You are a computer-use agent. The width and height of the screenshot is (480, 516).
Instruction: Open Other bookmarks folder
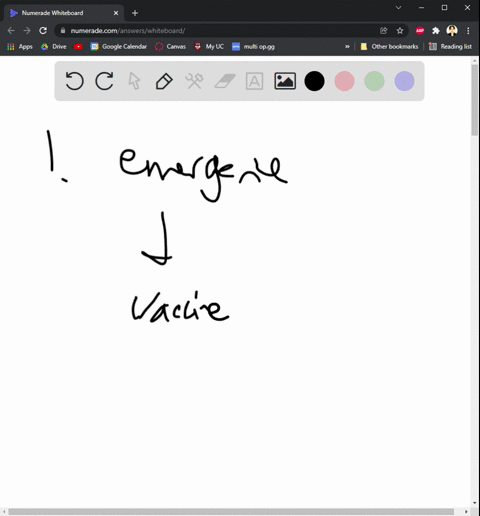tap(389, 47)
